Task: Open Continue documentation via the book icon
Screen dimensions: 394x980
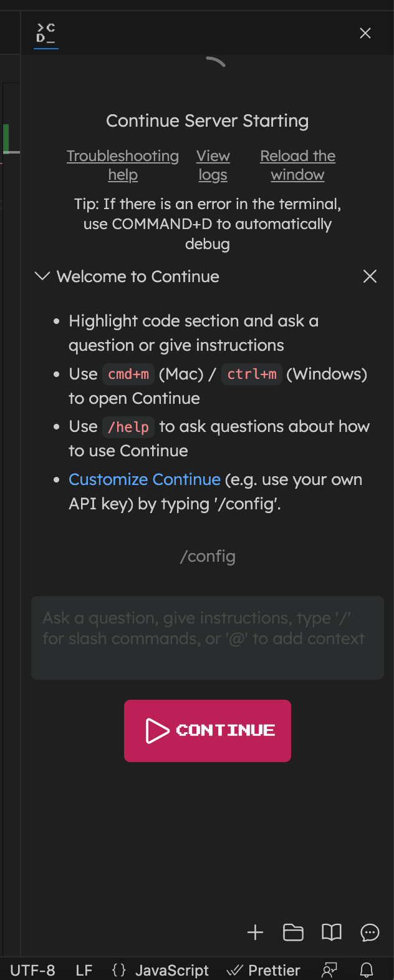Action: [x=331, y=933]
